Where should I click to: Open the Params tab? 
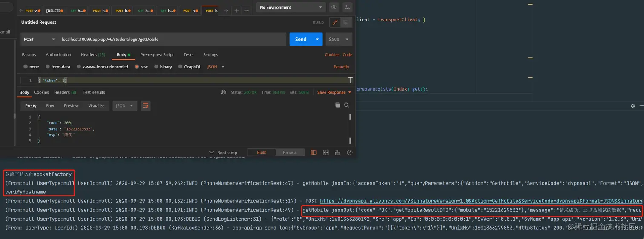29,55
